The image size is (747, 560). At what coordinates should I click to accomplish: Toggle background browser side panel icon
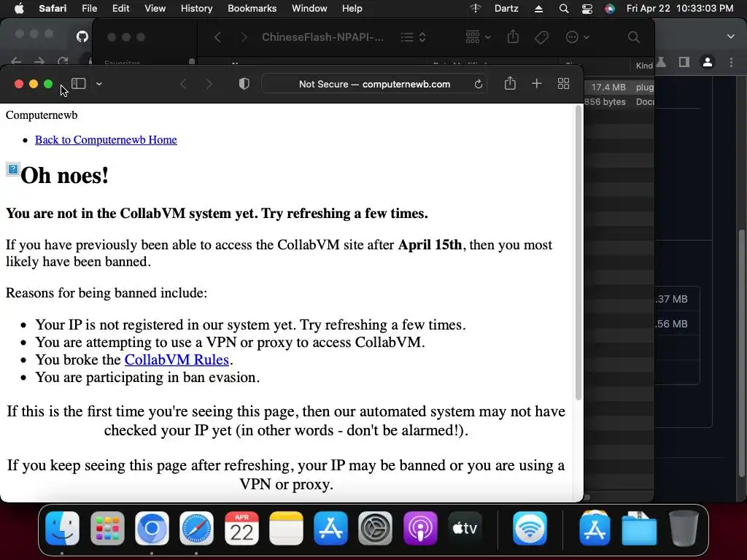[684, 62]
